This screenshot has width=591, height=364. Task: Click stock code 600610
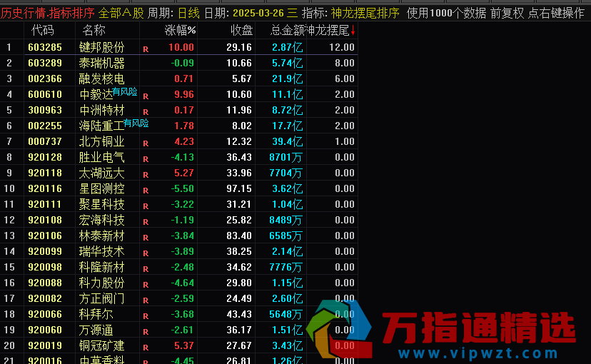pos(45,94)
